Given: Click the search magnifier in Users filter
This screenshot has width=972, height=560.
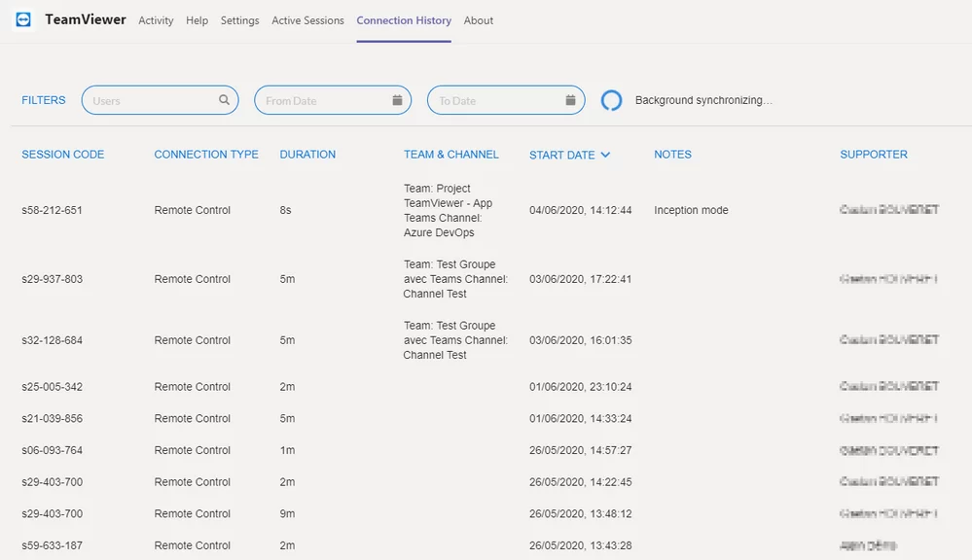Looking at the screenshot, I should 224,100.
